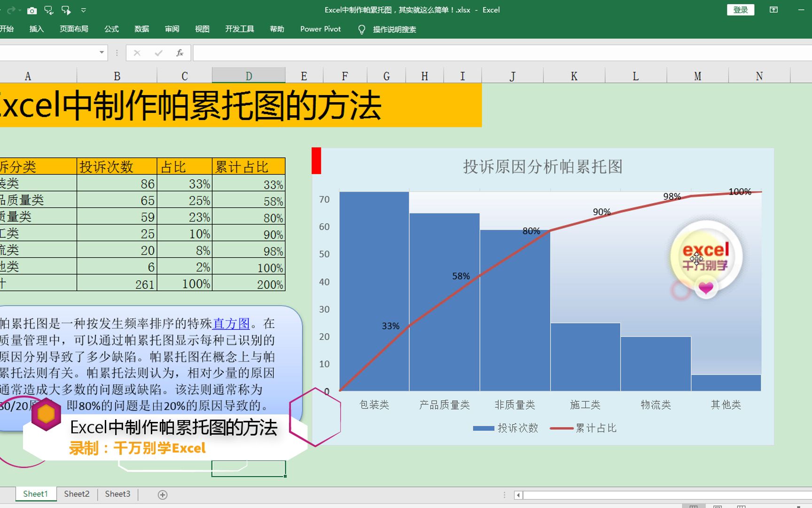
Task: Click the 登录 sign-in button
Action: point(741,9)
